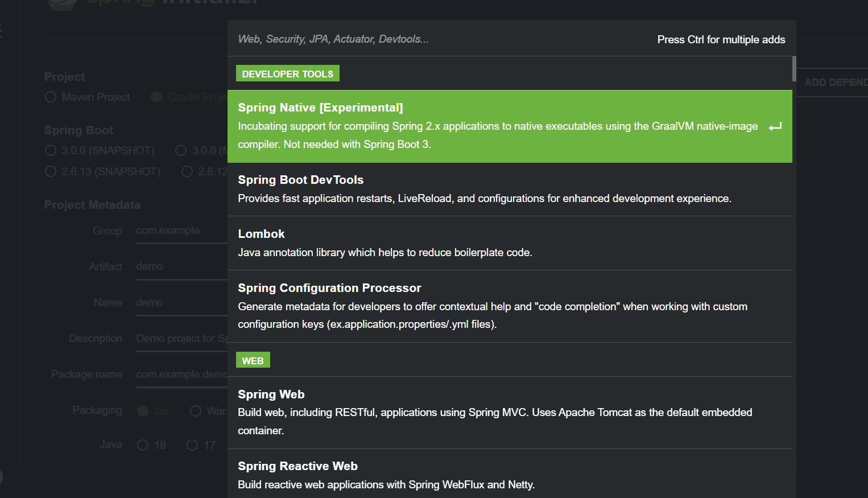Choose Spring Boot 2.6.13 (SNAPSHOT) version
The width and height of the screenshot is (868, 498).
[x=51, y=171]
